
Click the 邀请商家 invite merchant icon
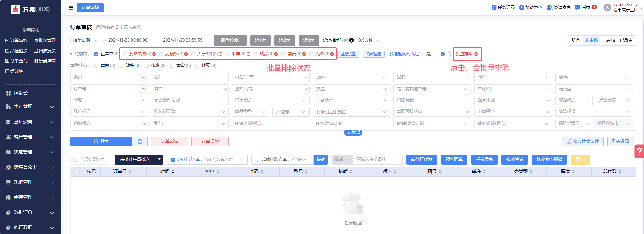[550, 8]
